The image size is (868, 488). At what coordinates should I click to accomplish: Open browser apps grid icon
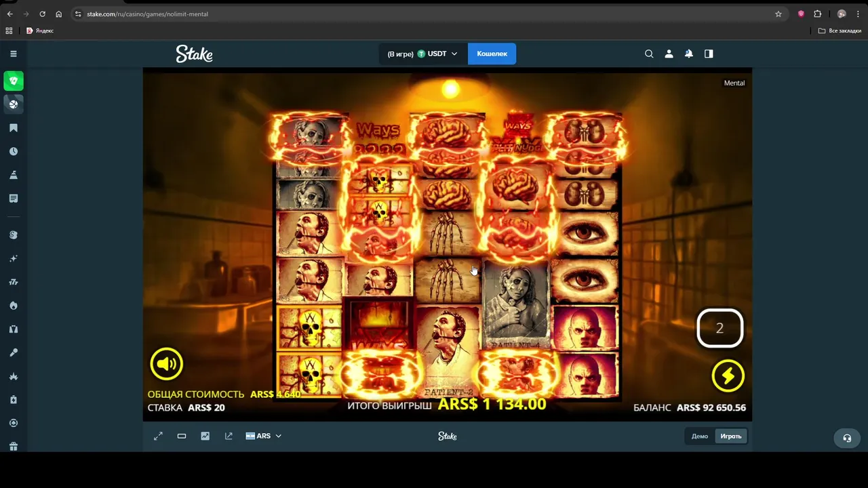pos(9,30)
